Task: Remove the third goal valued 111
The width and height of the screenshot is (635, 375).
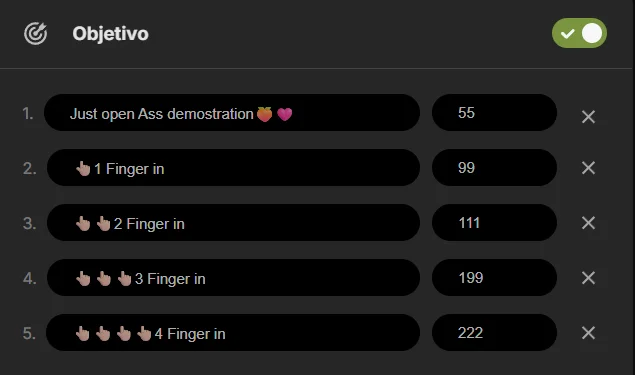Action: click(588, 223)
